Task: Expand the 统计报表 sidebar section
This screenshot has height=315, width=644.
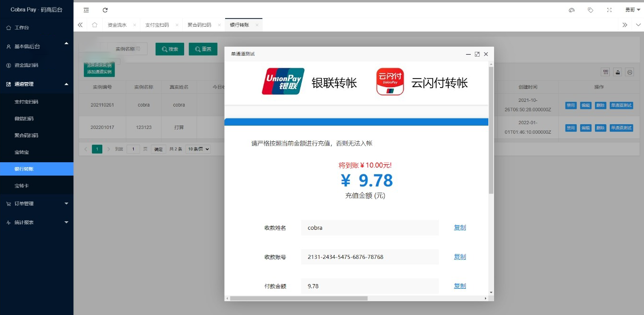Action: click(x=37, y=222)
